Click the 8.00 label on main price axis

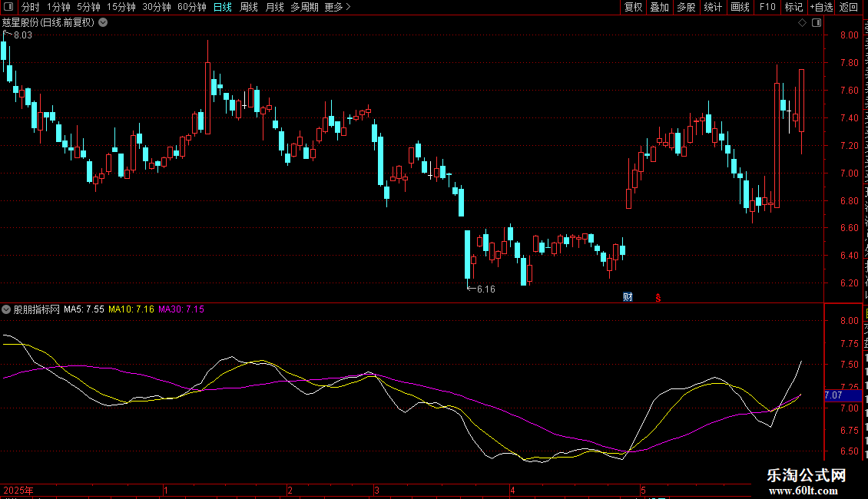click(x=849, y=35)
